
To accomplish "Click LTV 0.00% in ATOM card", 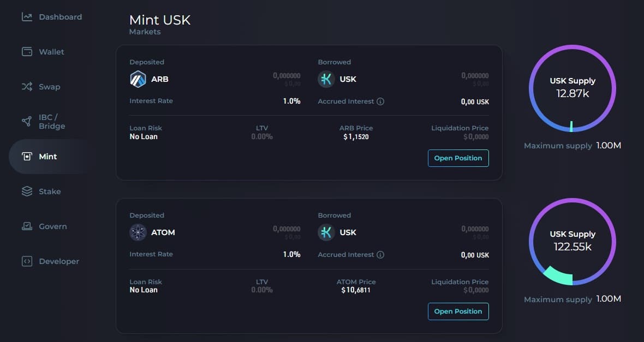I will point(262,290).
